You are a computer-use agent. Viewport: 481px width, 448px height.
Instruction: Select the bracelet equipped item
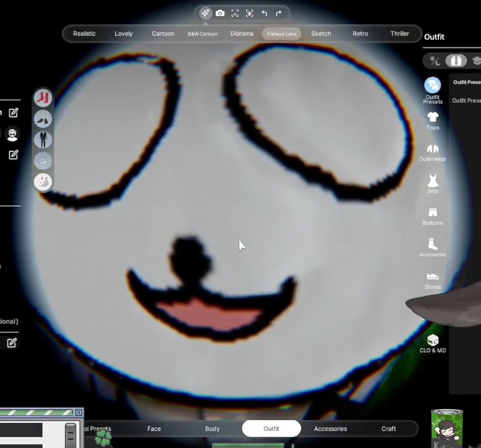[x=43, y=161]
